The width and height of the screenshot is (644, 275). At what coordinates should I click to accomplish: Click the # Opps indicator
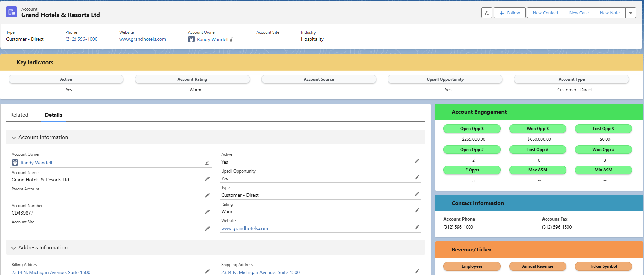(x=472, y=170)
